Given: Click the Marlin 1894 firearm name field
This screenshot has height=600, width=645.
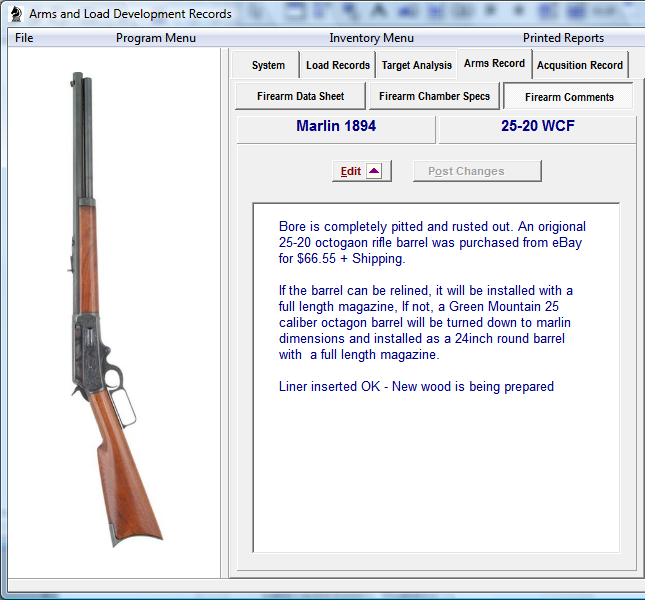Looking at the screenshot, I should pos(336,129).
